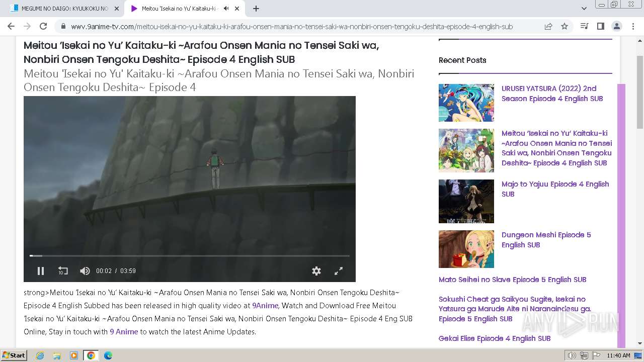The height and width of the screenshot is (362, 644).
Task: Open Meitou Isekai no Yu sidebar thumbnail
Action: coord(466,150)
